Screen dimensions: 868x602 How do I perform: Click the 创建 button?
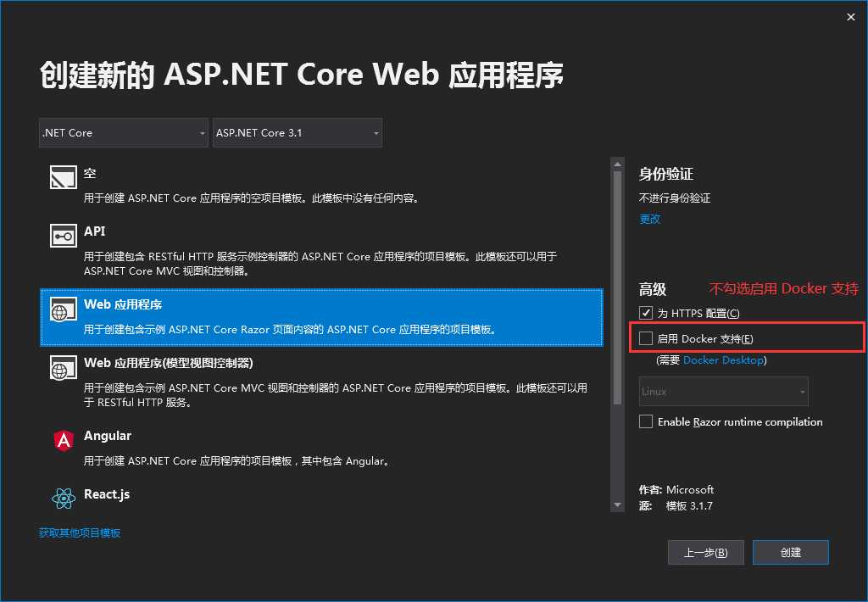pos(791,552)
